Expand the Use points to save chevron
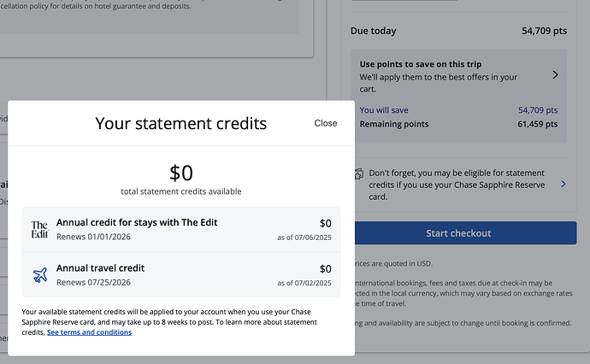The width and height of the screenshot is (590, 364). tap(556, 74)
